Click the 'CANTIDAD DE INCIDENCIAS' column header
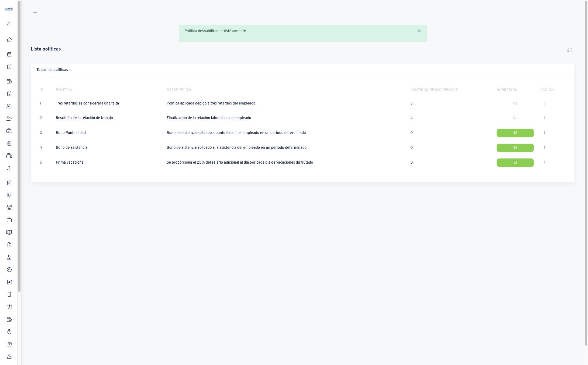Screen dimensions: 588x365 [x=434, y=90]
